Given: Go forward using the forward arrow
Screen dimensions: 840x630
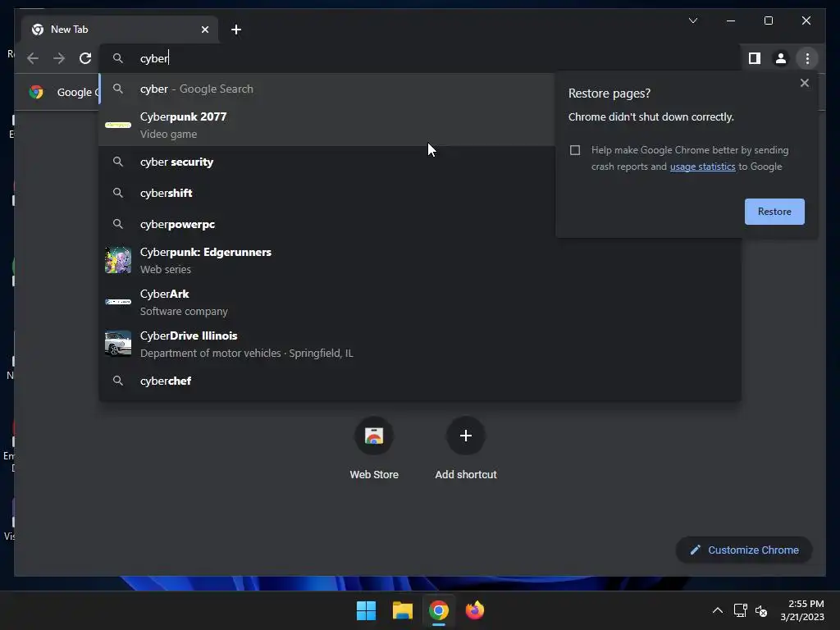Looking at the screenshot, I should (x=59, y=58).
